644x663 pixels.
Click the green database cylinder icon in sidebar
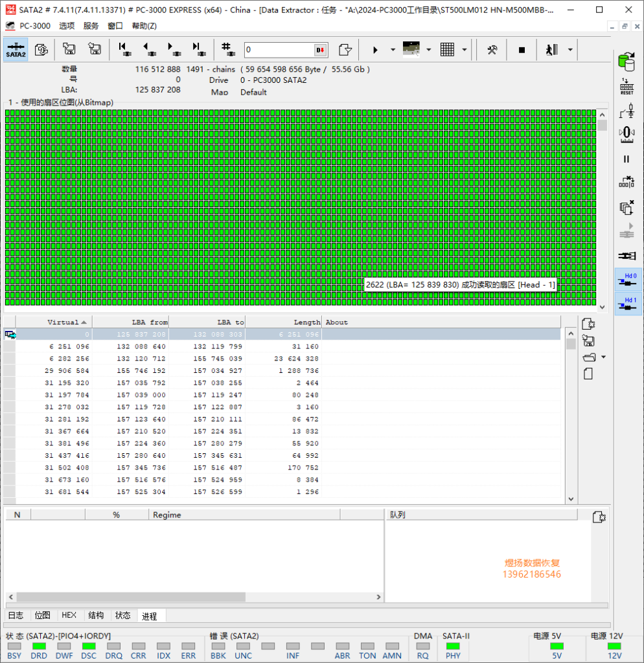[627, 62]
